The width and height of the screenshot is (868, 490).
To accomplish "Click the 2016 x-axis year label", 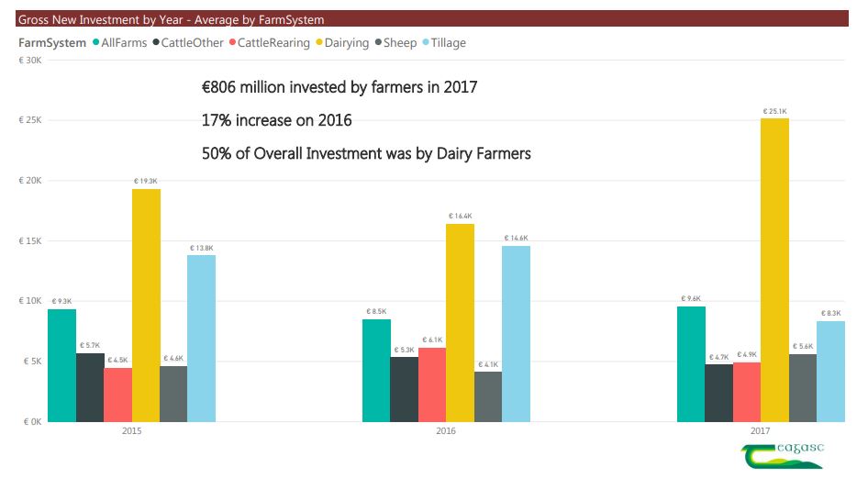I will click(x=446, y=430).
